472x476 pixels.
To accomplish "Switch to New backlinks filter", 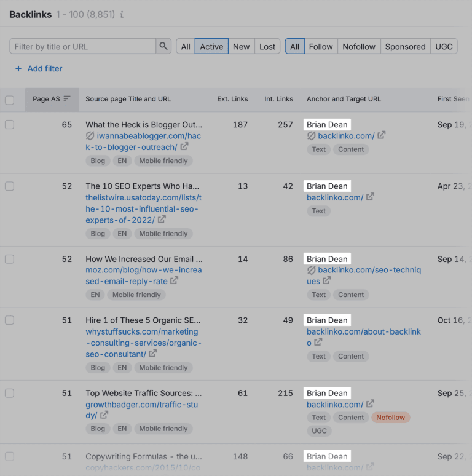I will (241, 46).
